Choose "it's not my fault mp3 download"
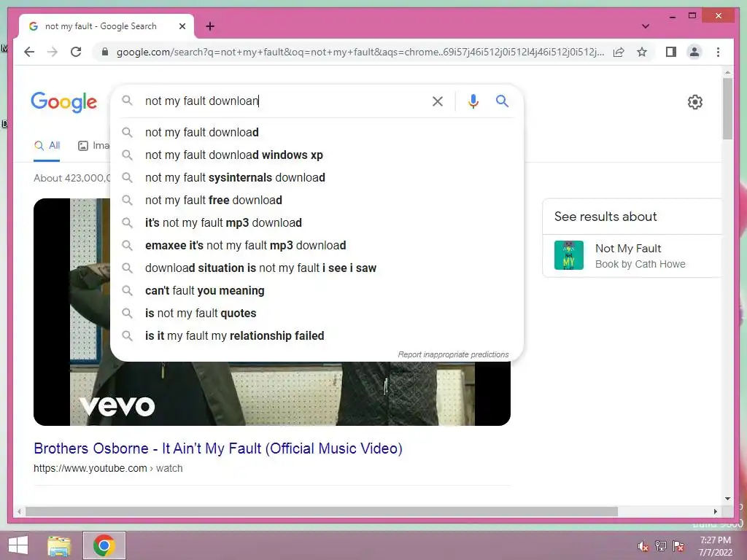The image size is (747, 560). tap(317, 223)
